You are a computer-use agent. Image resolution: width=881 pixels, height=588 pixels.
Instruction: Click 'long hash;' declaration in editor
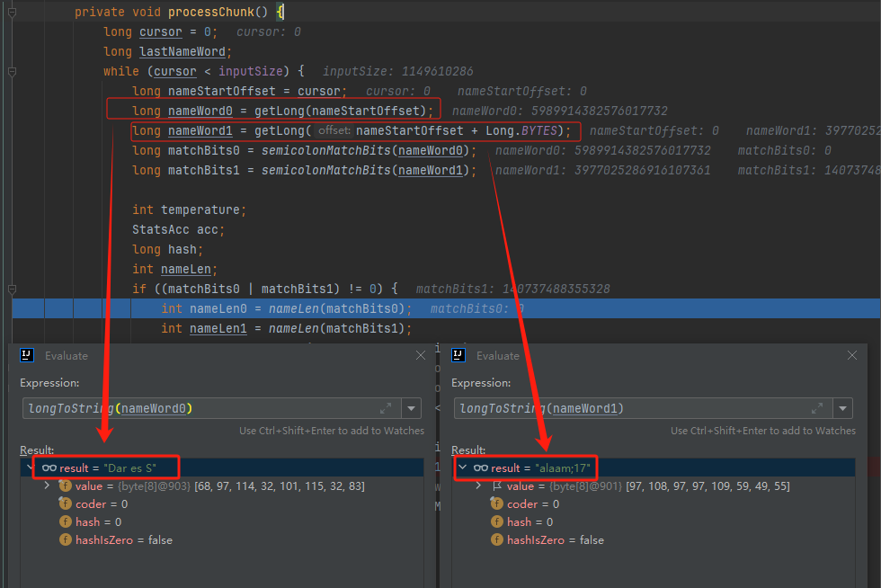click(167, 249)
